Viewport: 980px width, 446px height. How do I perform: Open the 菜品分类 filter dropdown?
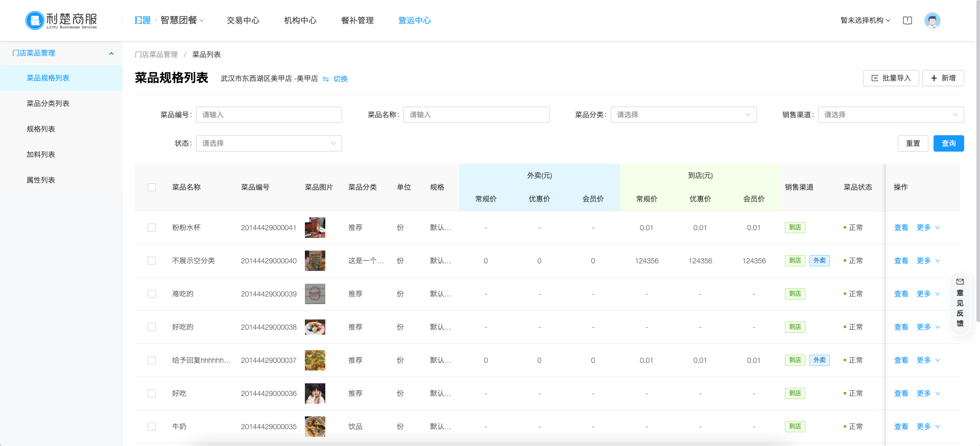click(683, 115)
